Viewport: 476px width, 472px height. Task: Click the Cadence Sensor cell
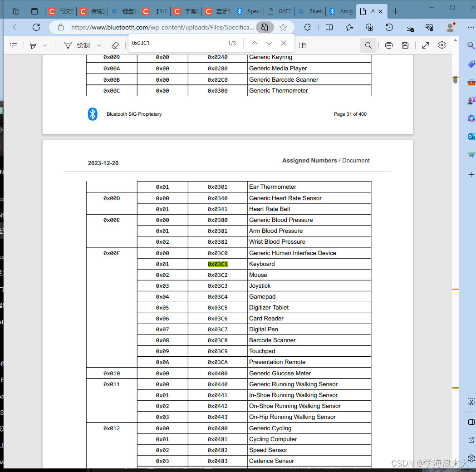coord(309,461)
